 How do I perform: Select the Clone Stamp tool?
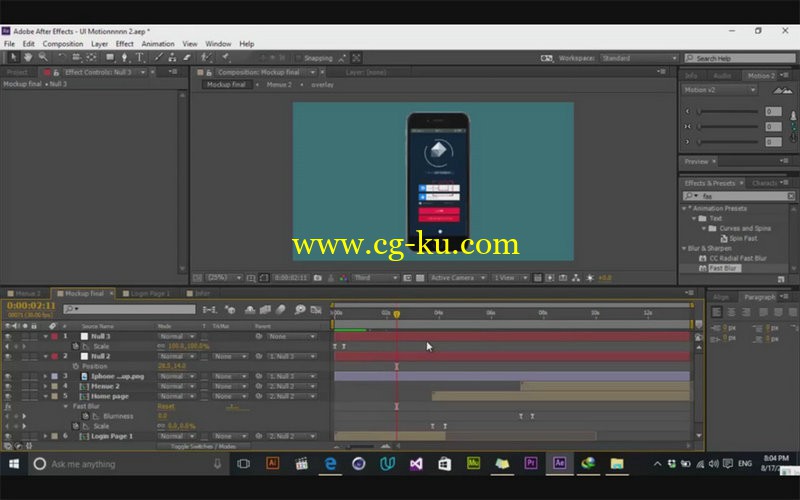pyautogui.click(x=172, y=57)
